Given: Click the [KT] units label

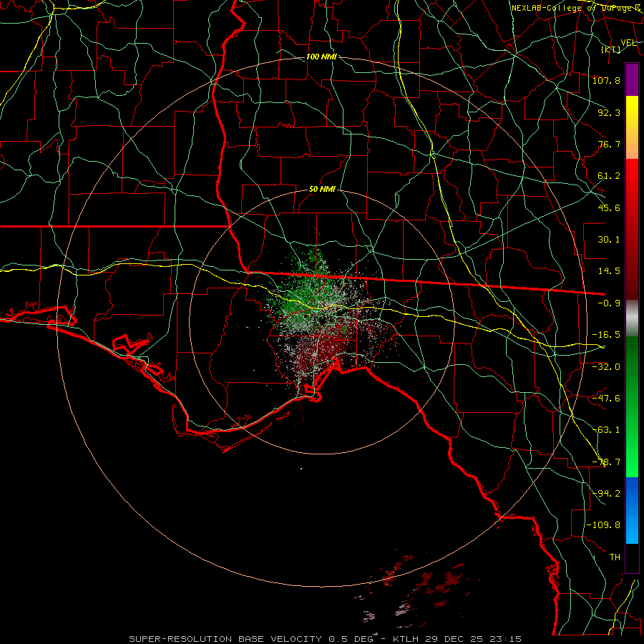Looking at the screenshot, I should coord(611,49).
